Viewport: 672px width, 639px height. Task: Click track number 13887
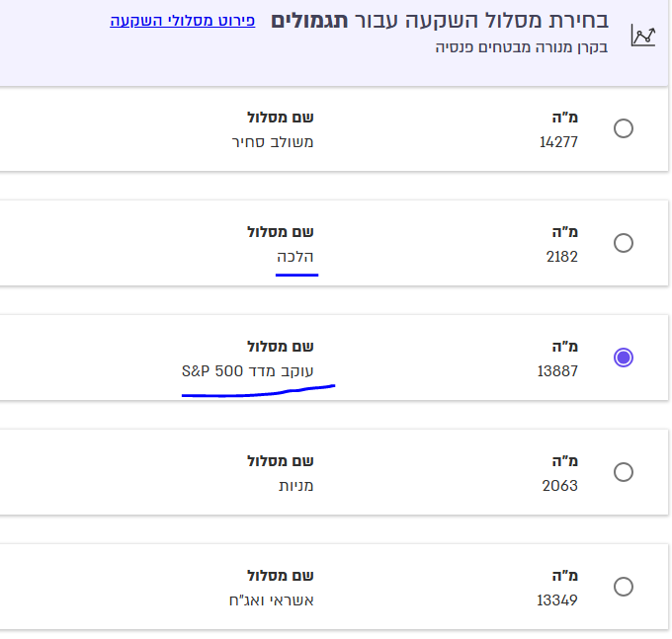(x=558, y=370)
